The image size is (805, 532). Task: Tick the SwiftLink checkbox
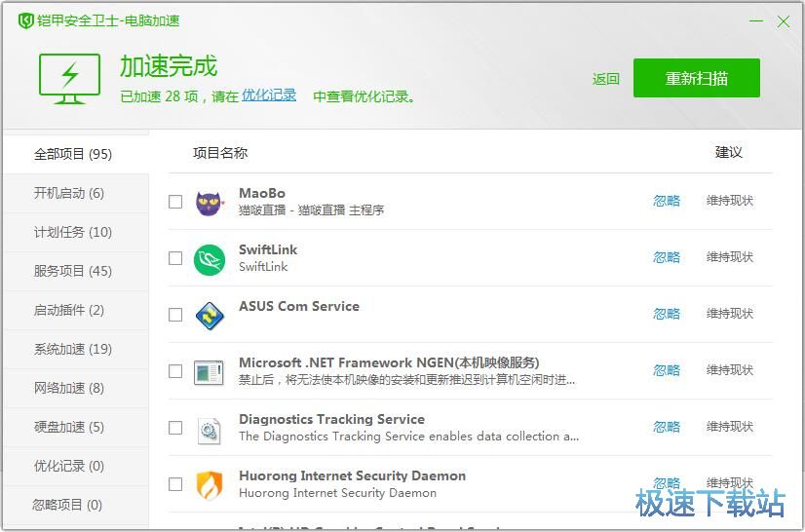pos(175,258)
